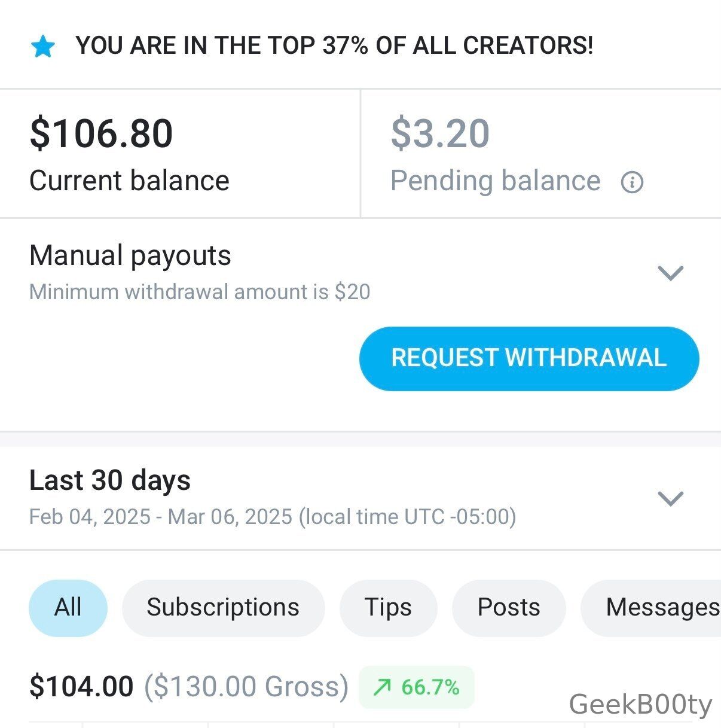Click the Feb 04 - Mar 06 date range
The image size is (721, 728).
(272, 517)
